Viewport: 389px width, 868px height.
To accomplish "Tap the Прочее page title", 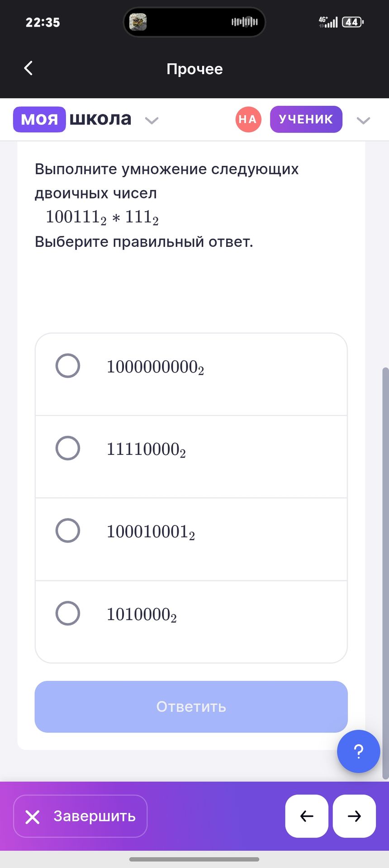I will (x=194, y=69).
